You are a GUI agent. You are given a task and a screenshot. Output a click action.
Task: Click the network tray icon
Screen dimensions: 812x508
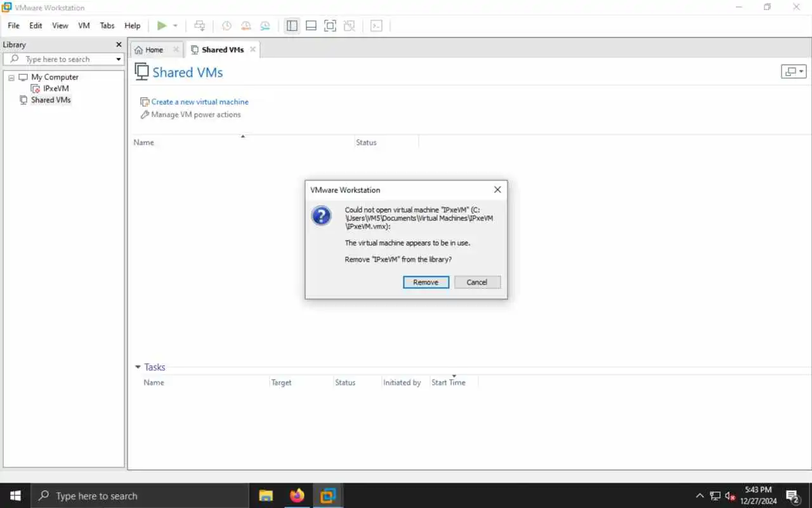tap(716, 496)
